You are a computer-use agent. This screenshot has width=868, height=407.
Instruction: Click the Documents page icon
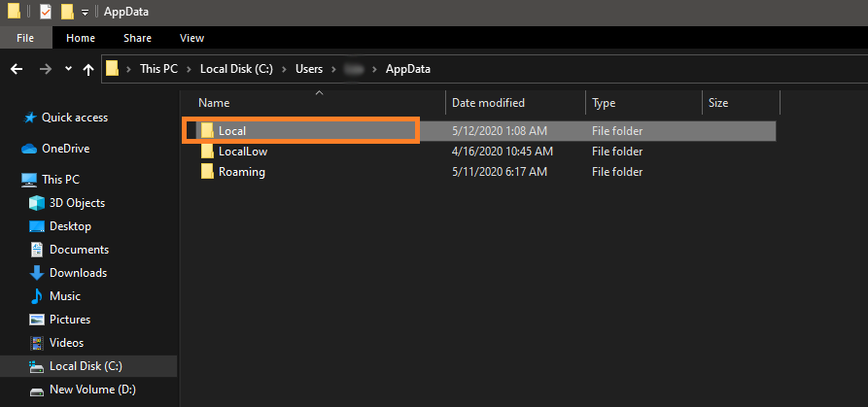tap(37, 250)
